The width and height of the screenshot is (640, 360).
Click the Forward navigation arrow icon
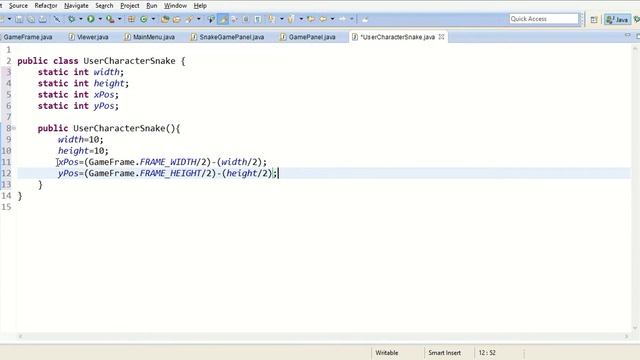(342, 19)
